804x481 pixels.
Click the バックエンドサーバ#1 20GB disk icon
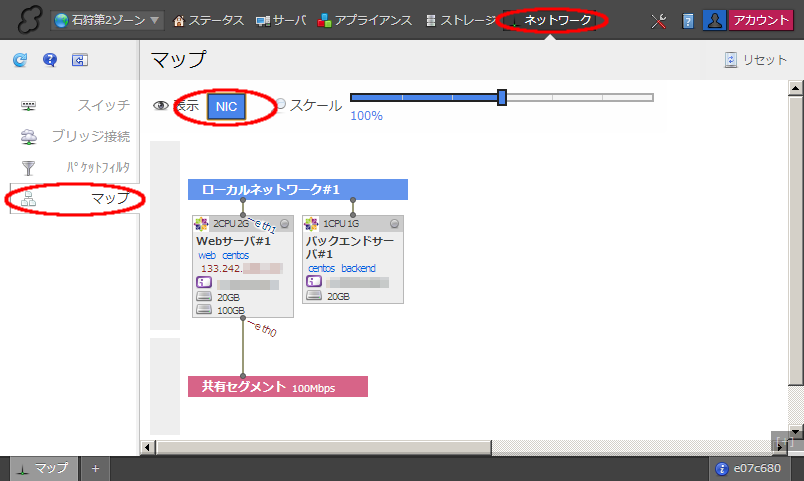[x=314, y=296]
